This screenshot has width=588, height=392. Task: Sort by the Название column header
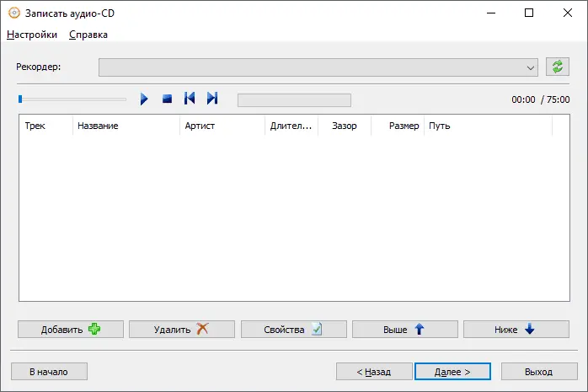[126, 126]
